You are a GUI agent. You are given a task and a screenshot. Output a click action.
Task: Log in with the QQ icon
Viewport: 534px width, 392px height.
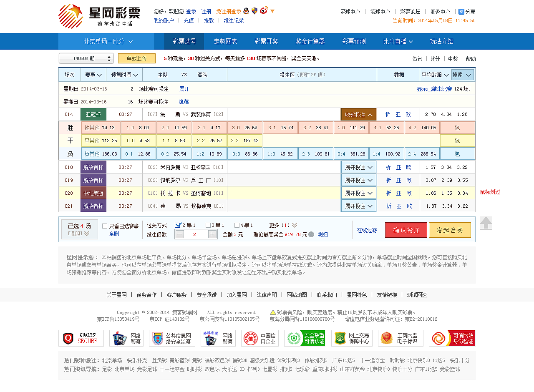(x=247, y=11)
